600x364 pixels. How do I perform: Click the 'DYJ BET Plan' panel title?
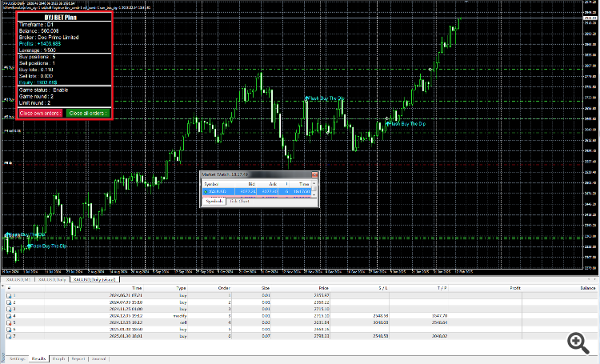[x=61, y=18]
